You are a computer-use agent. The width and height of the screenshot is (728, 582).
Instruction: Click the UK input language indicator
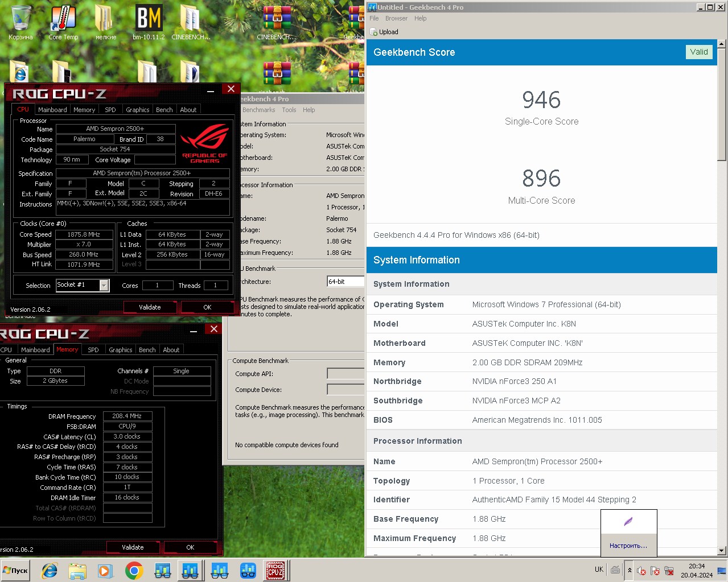coord(599,569)
